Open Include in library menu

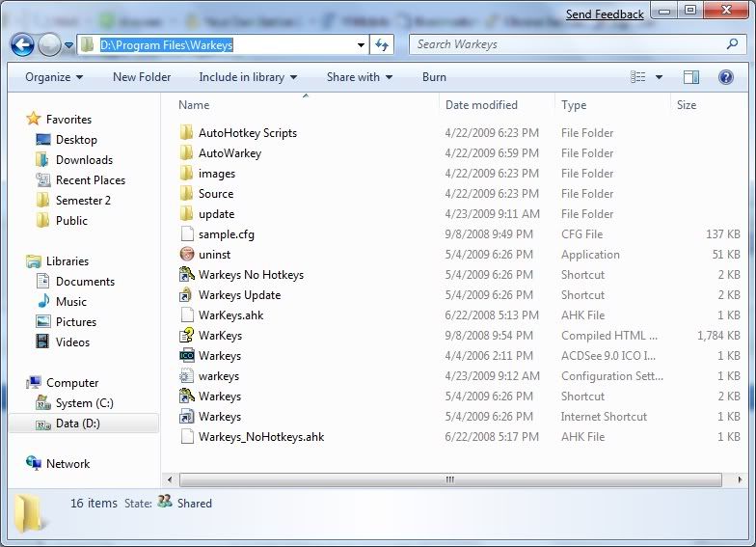[248, 77]
